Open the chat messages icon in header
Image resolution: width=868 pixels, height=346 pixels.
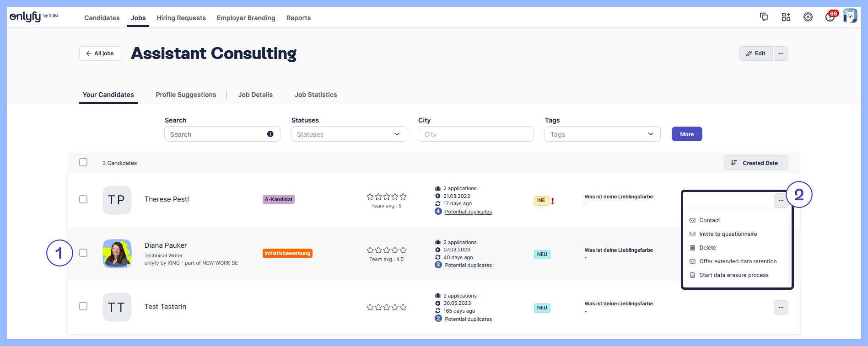pyautogui.click(x=764, y=17)
